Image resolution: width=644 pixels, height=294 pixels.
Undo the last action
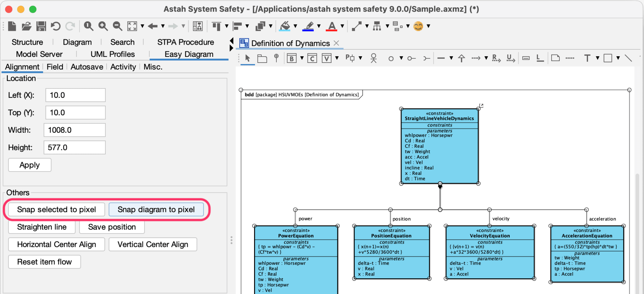56,26
